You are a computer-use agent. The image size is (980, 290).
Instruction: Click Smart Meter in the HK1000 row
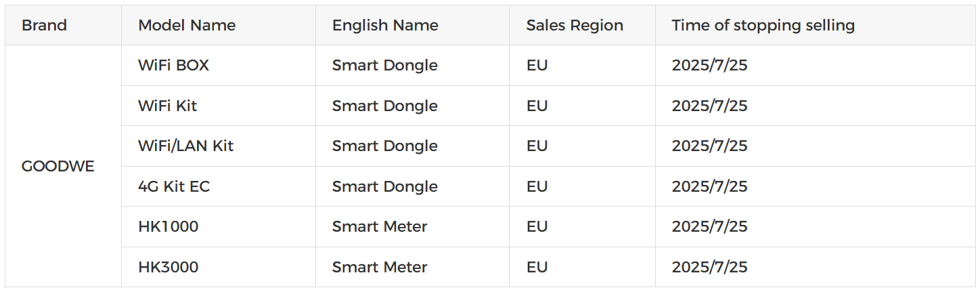pos(379,227)
